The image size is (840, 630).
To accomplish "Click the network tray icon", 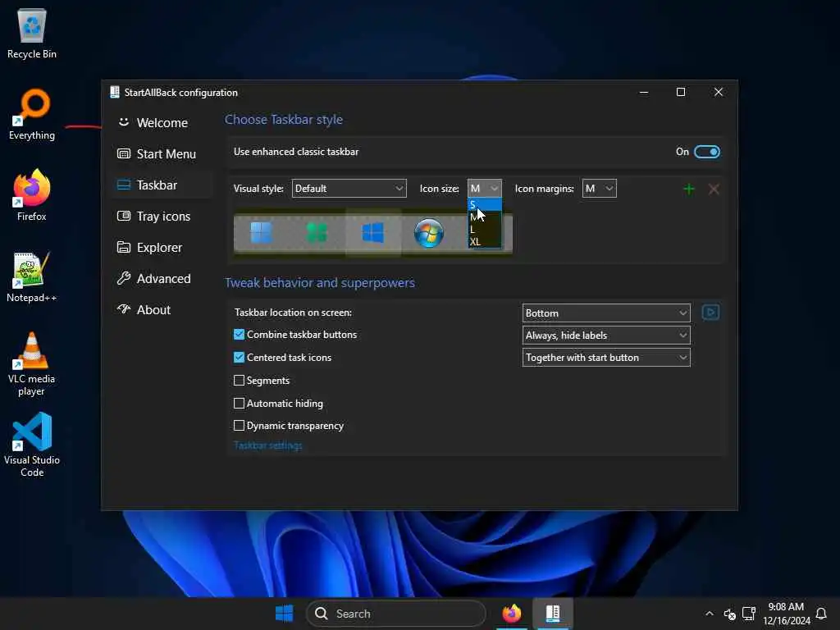I will 748,614.
